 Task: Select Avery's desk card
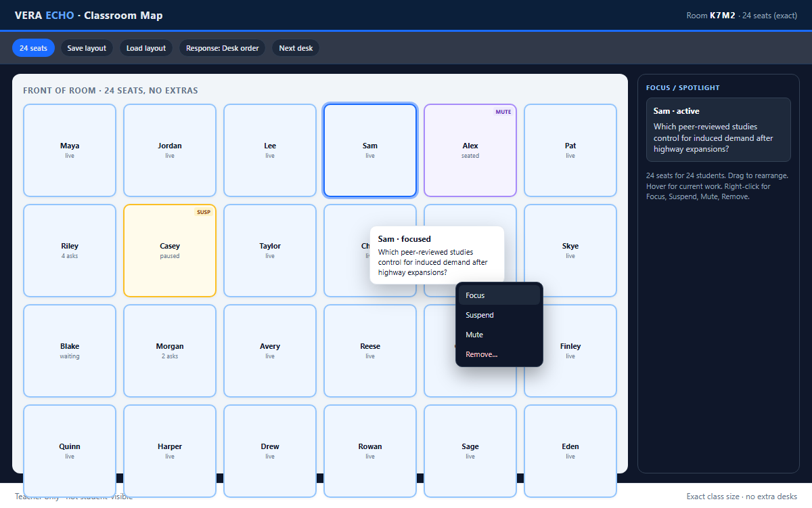click(270, 351)
